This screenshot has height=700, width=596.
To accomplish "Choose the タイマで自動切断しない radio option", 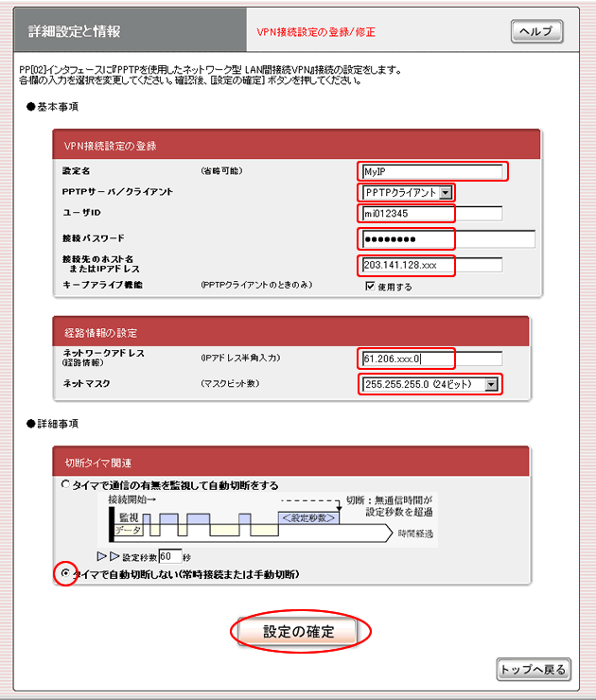I will pos(65,573).
